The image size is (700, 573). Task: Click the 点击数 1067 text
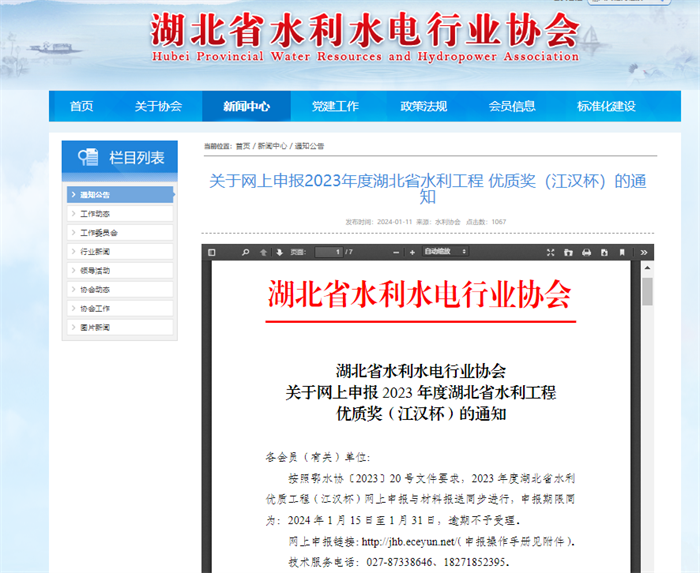click(486, 222)
